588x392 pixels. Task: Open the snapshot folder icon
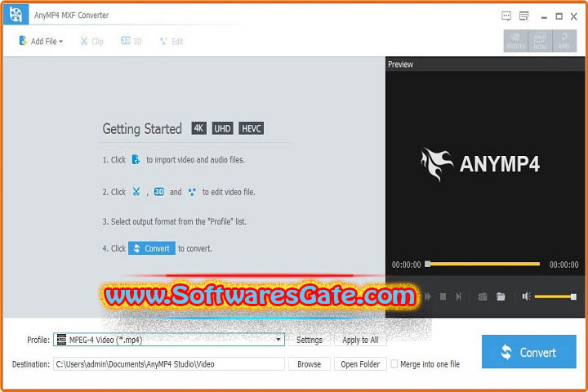click(501, 296)
